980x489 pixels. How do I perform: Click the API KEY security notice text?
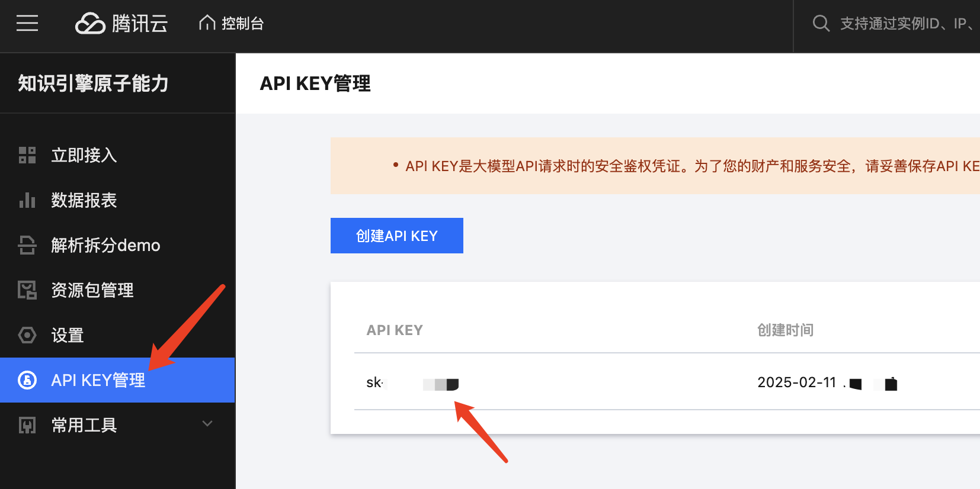pyautogui.click(x=692, y=166)
